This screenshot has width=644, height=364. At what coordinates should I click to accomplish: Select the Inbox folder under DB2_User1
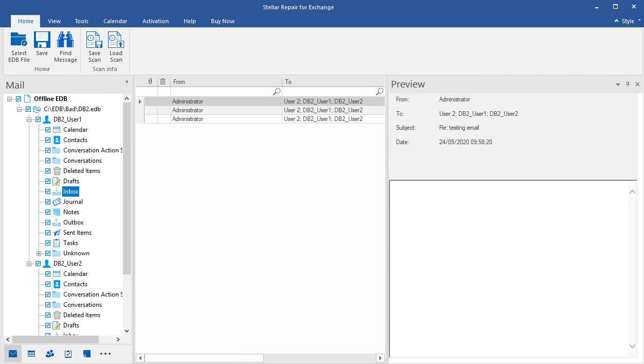71,192
